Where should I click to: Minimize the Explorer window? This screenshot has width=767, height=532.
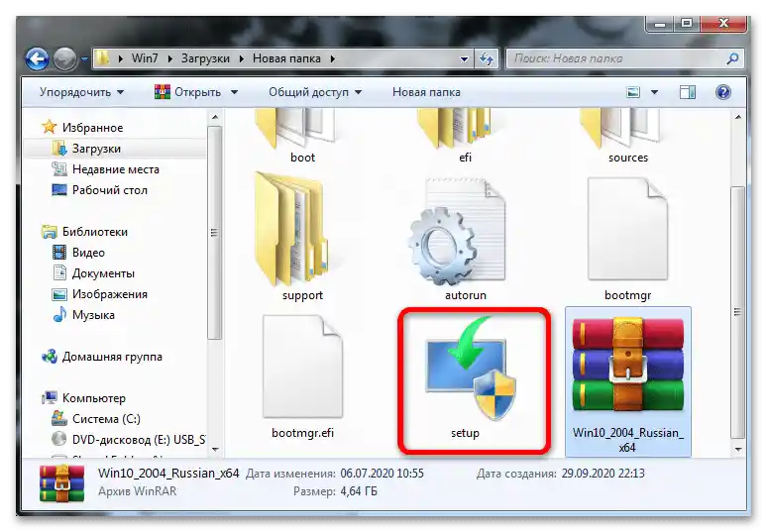click(x=660, y=24)
